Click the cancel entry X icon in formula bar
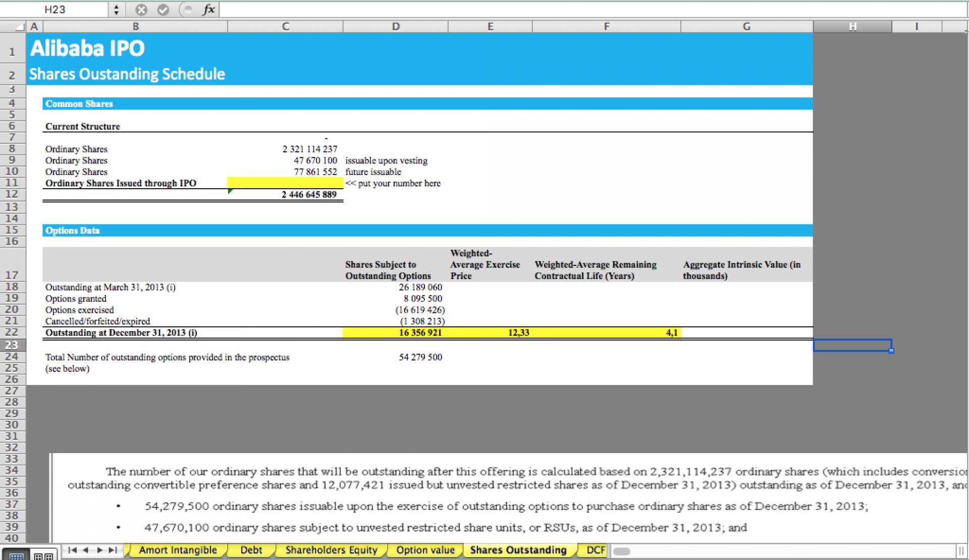 [141, 10]
